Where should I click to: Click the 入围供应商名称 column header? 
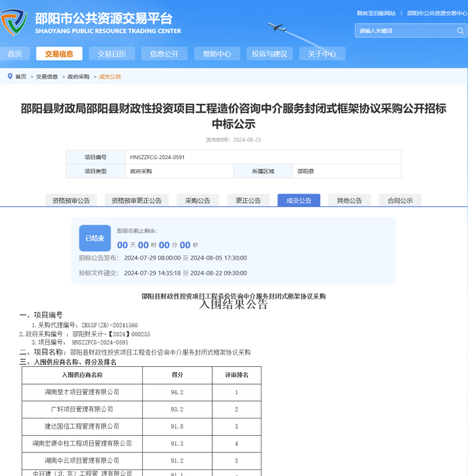(x=82, y=375)
